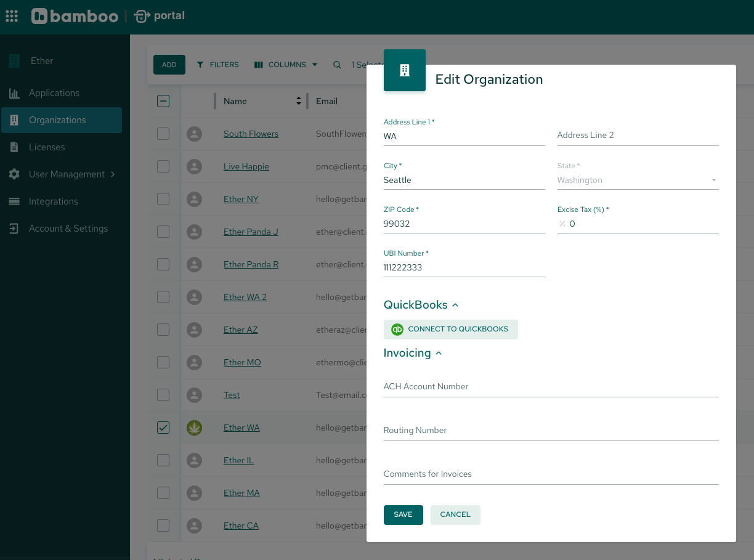The height and width of the screenshot is (560, 754).
Task: Check the South Flowers row checkbox
Action: (163, 134)
